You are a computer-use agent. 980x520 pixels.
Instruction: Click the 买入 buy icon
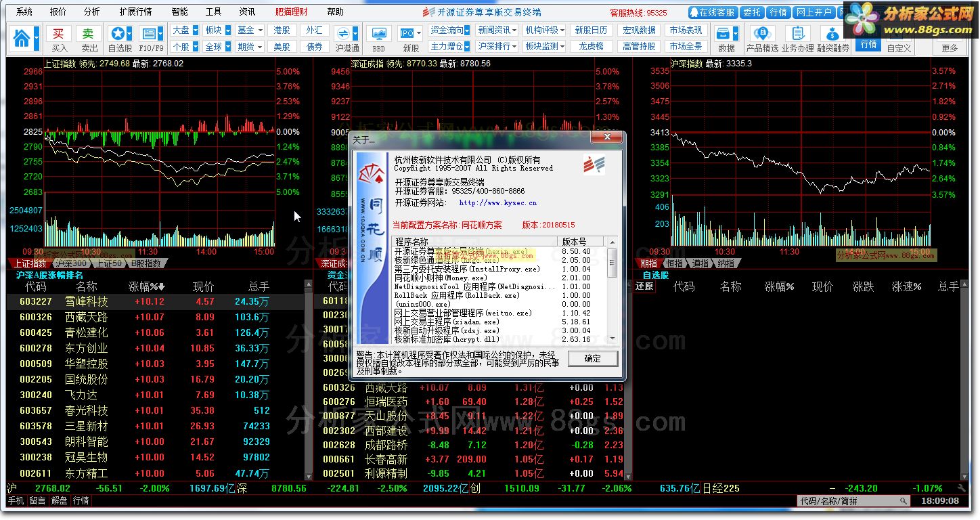pyautogui.click(x=60, y=34)
